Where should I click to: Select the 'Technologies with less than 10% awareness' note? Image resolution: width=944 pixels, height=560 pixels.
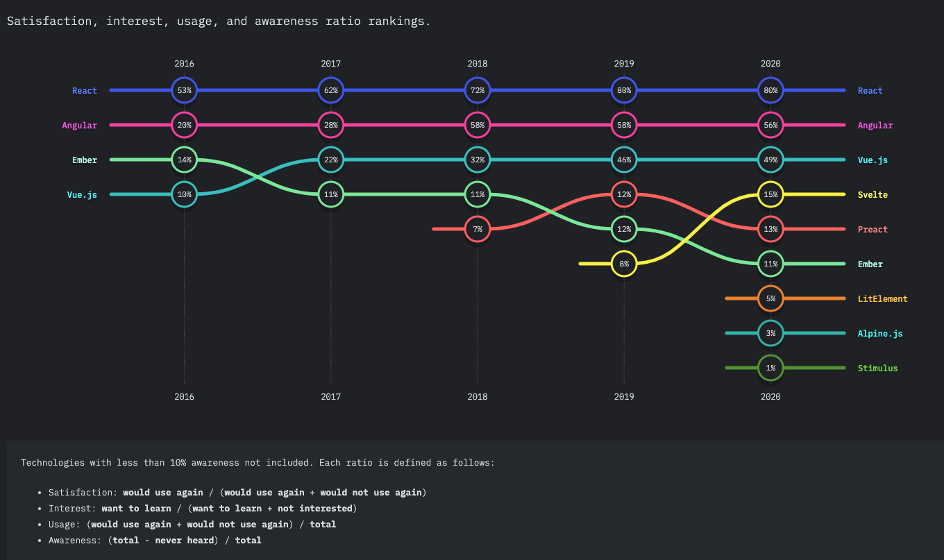click(258, 463)
